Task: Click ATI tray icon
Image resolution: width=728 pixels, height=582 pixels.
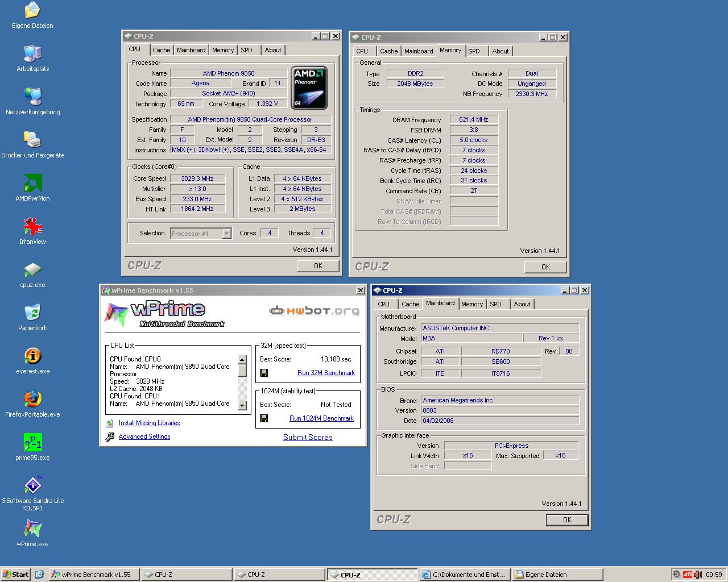Action: point(688,575)
